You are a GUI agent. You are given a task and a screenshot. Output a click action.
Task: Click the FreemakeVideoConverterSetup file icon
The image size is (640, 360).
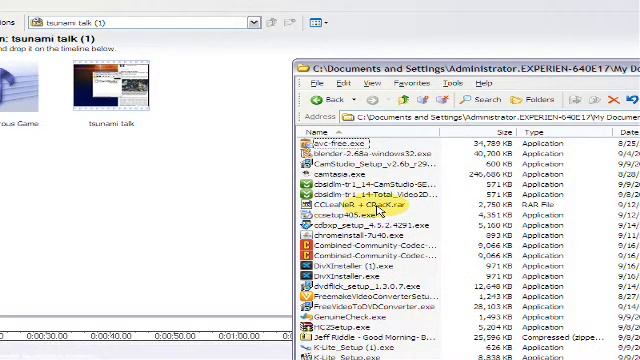[306, 297]
